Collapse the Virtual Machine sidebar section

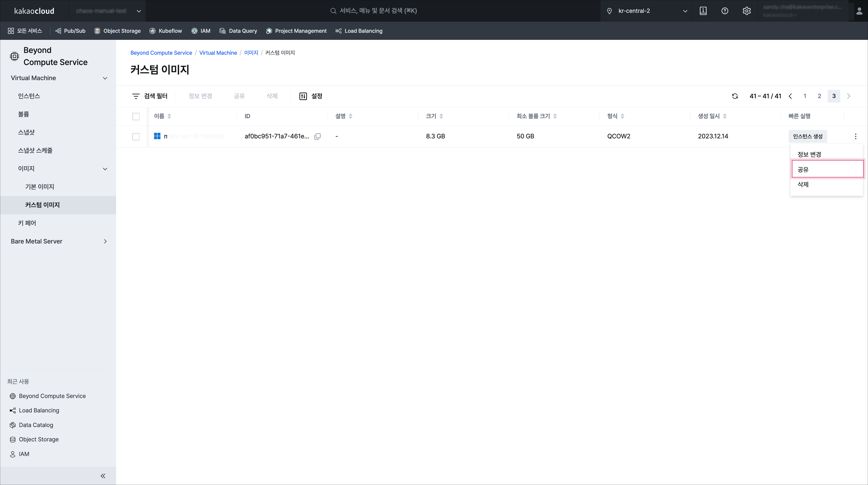pyautogui.click(x=105, y=78)
